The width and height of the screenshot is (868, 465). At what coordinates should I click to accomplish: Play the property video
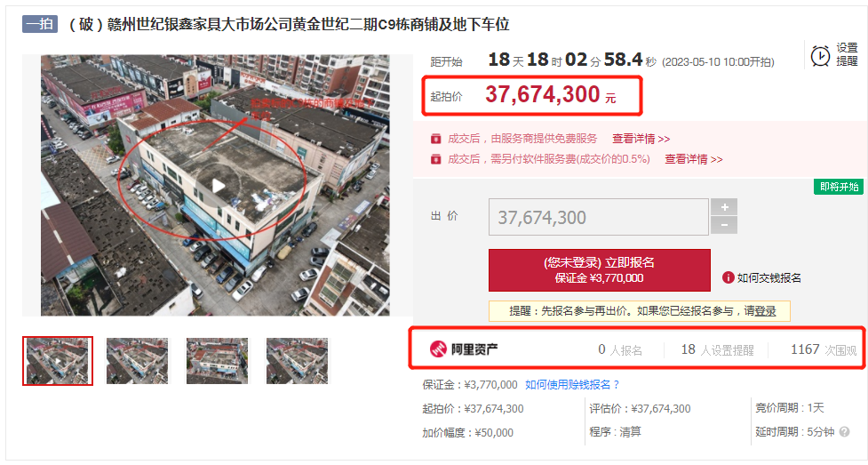tap(218, 186)
